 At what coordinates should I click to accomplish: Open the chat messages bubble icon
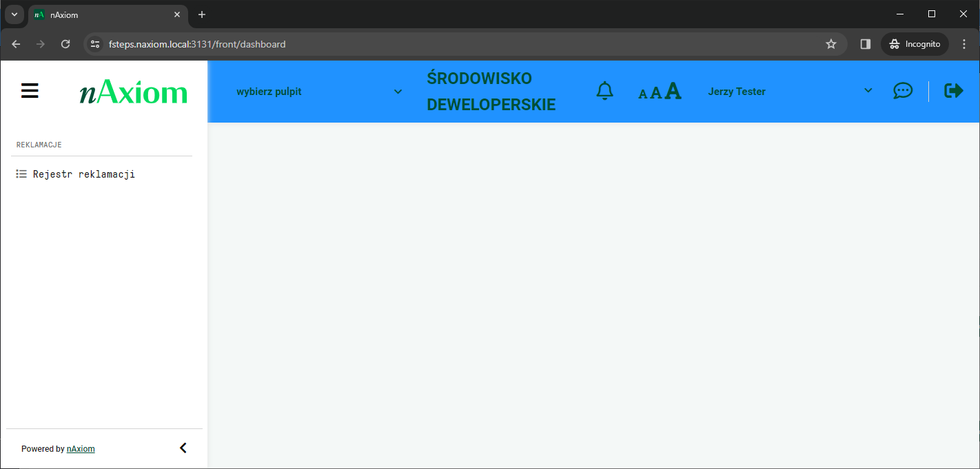[903, 91]
